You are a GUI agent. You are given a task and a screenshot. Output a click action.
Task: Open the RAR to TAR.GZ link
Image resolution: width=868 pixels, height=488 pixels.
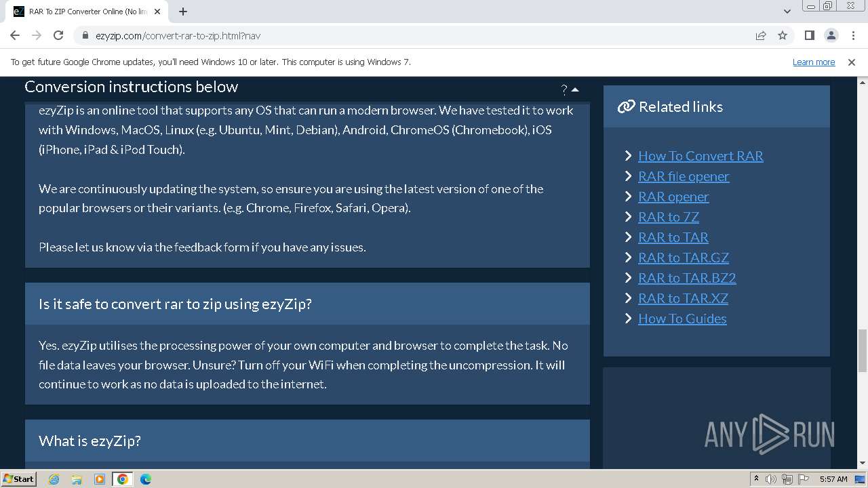(684, 258)
